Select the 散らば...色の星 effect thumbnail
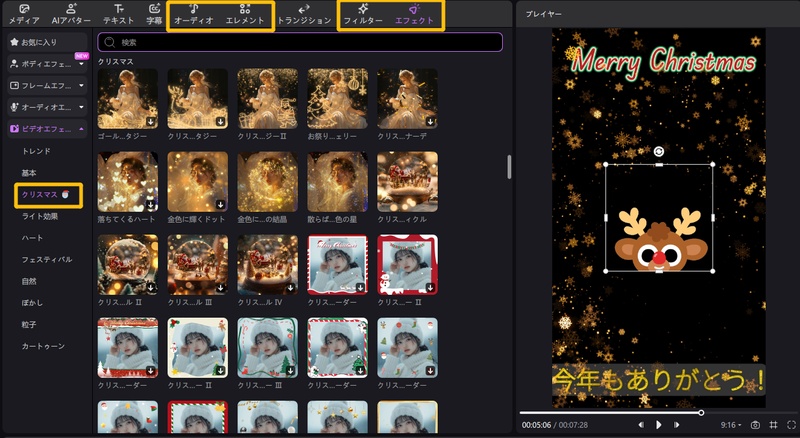The height and width of the screenshot is (438, 800). coord(337,181)
